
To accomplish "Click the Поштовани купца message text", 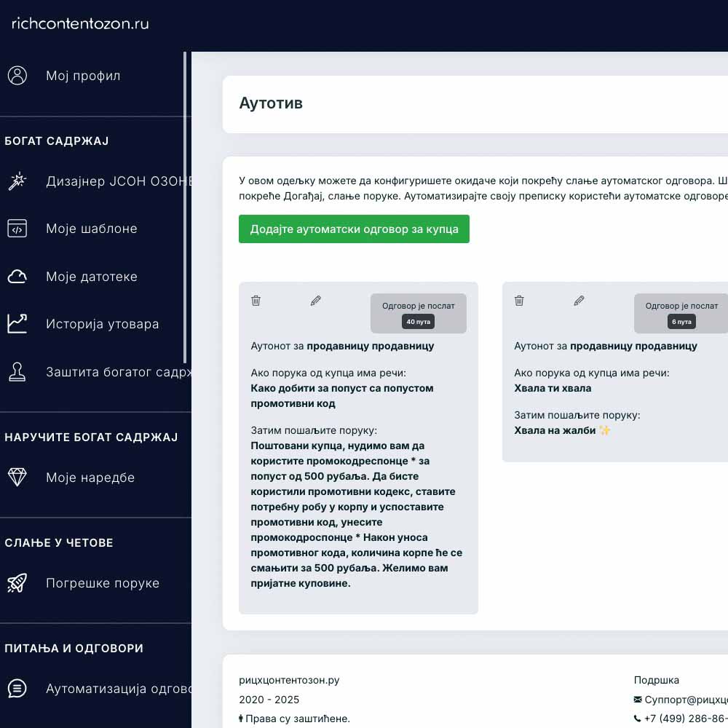I will [357, 515].
